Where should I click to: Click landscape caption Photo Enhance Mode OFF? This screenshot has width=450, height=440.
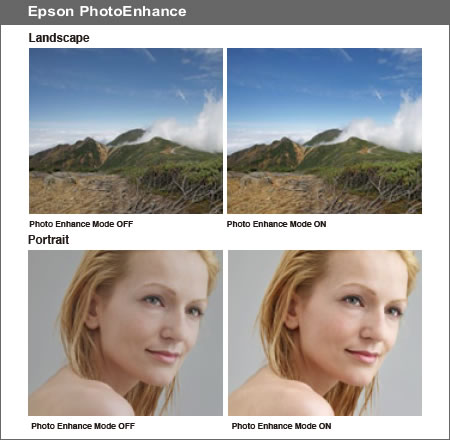point(81,224)
